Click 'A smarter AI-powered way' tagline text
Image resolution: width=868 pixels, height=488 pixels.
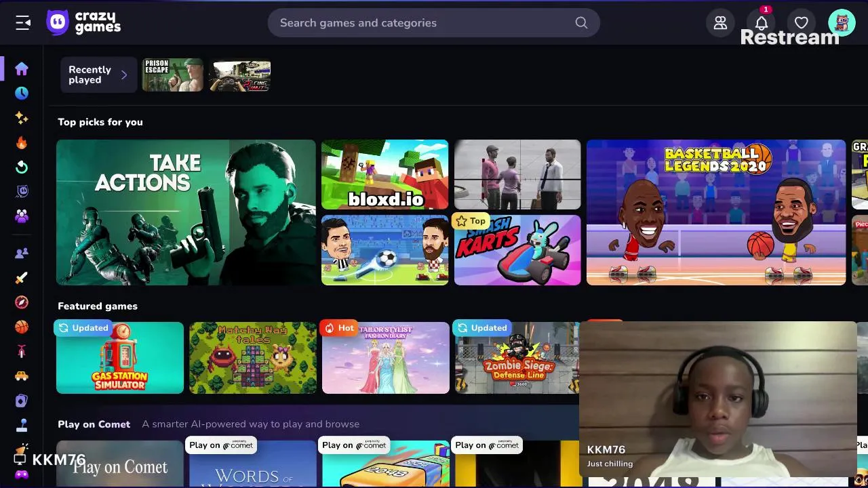point(250,424)
